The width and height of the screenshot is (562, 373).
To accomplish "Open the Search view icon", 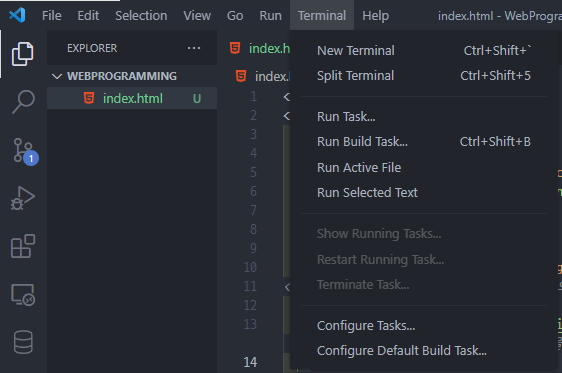I will pos(23,102).
